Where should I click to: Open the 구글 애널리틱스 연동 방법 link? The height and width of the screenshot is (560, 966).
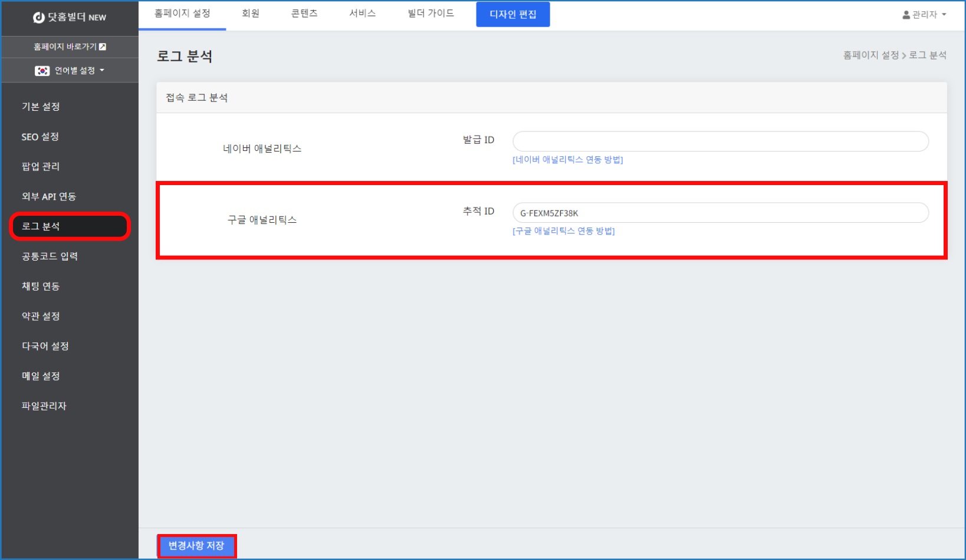(563, 231)
